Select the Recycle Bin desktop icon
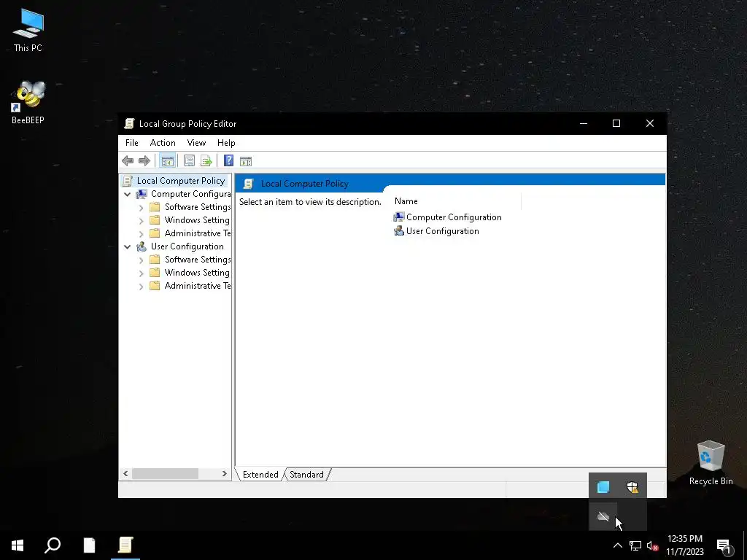 (x=711, y=463)
